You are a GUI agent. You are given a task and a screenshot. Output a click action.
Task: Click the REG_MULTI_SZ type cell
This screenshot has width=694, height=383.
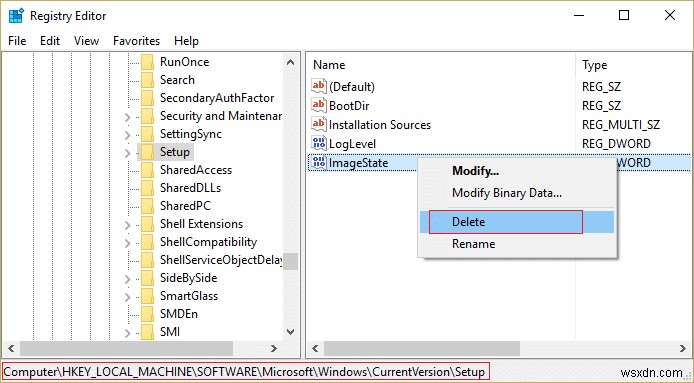click(x=621, y=125)
